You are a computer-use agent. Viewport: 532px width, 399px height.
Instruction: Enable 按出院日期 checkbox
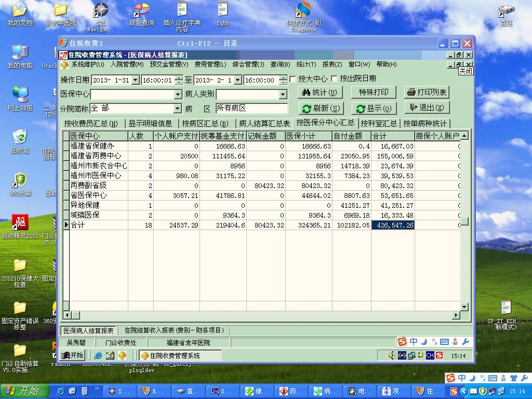point(334,79)
